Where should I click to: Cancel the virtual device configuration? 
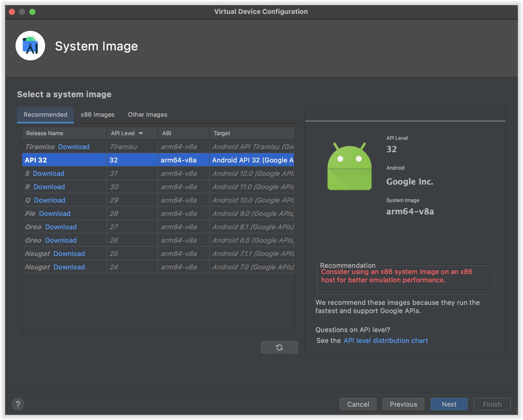358,404
